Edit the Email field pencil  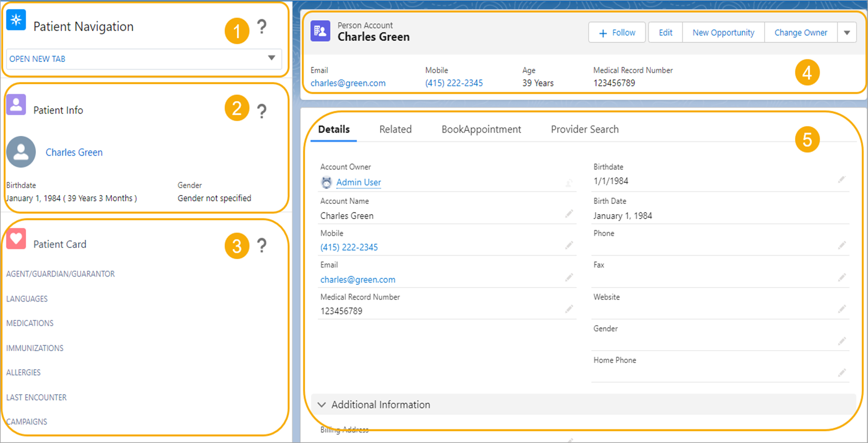pyautogui.click(x=569, y=278)
